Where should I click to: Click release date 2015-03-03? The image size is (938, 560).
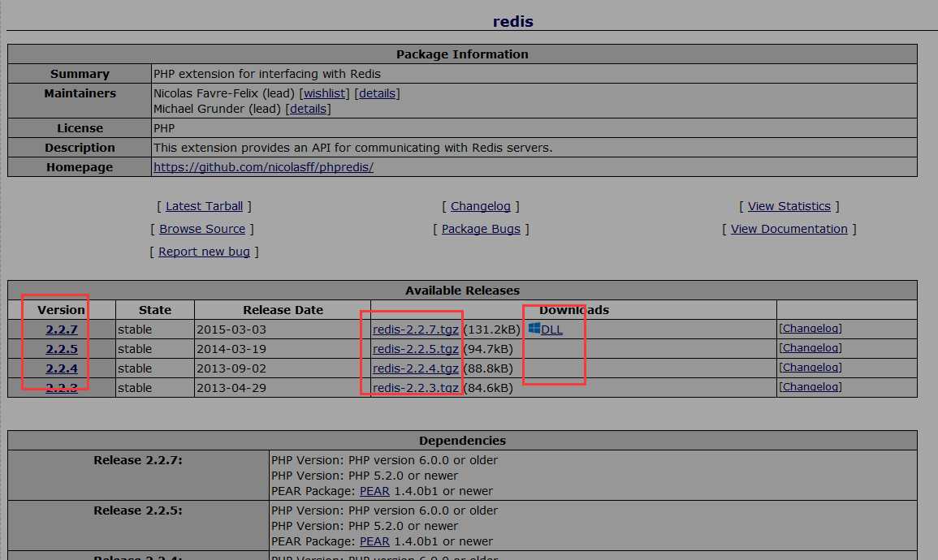click(x=231, y=330)
